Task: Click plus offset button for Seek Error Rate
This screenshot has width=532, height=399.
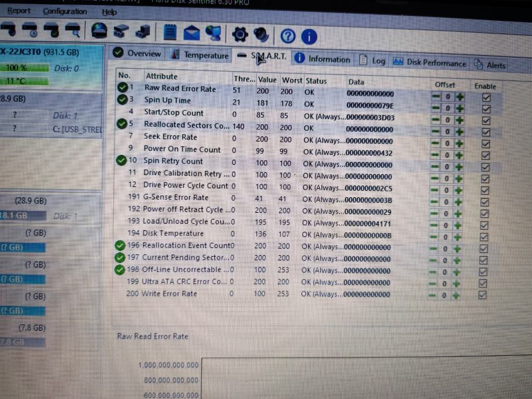Action: point(460,143)
